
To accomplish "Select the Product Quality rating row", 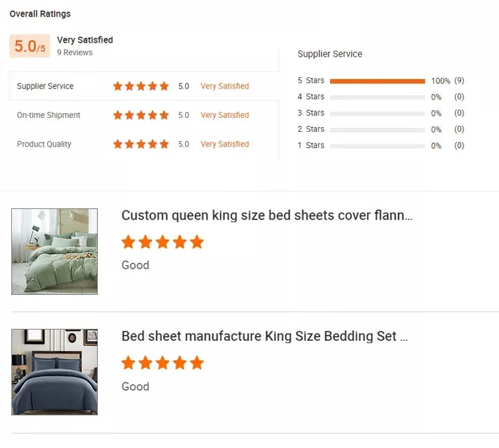I will 44,144.
